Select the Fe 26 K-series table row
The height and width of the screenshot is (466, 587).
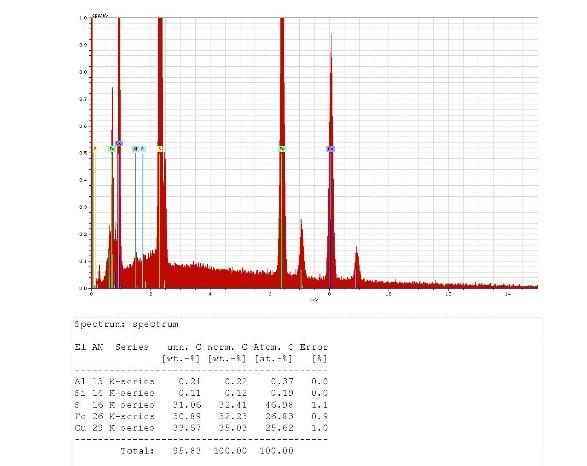tap(201, 416)
